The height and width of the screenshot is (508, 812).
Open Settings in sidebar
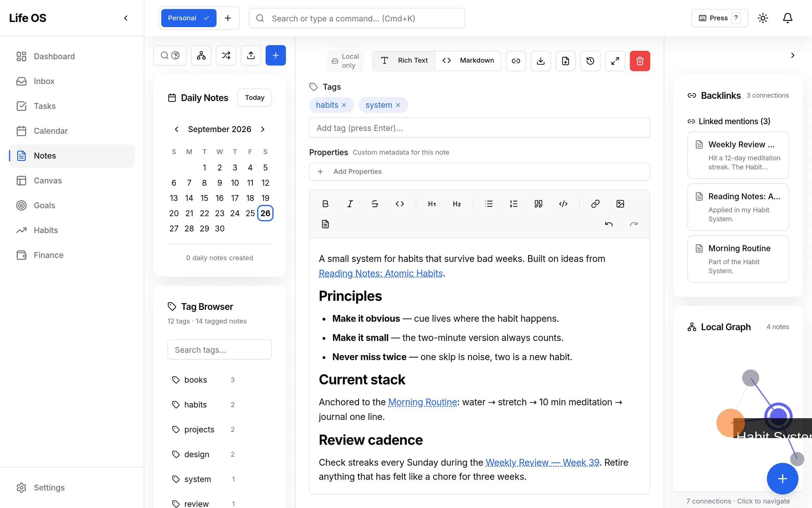(x=72, y=488)
